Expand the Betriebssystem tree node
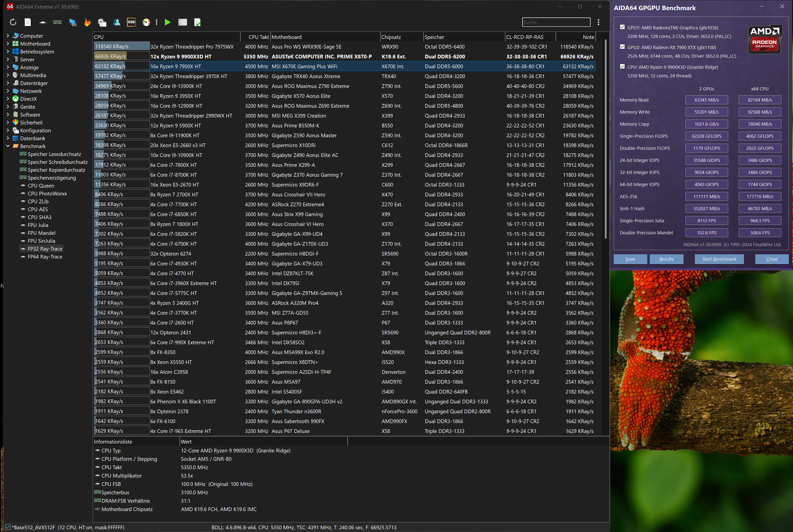Viewport: 793px width, 532px height. tap(7, 51)
